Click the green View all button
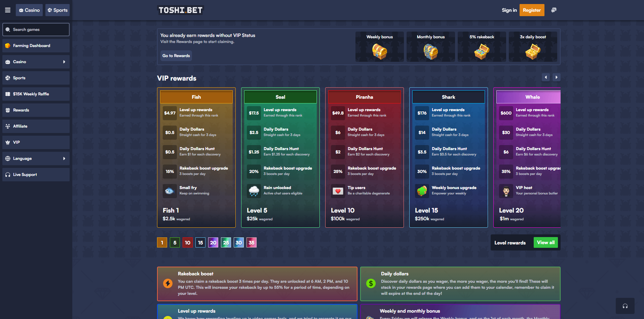Screen dimensions: 644x319 545,242
